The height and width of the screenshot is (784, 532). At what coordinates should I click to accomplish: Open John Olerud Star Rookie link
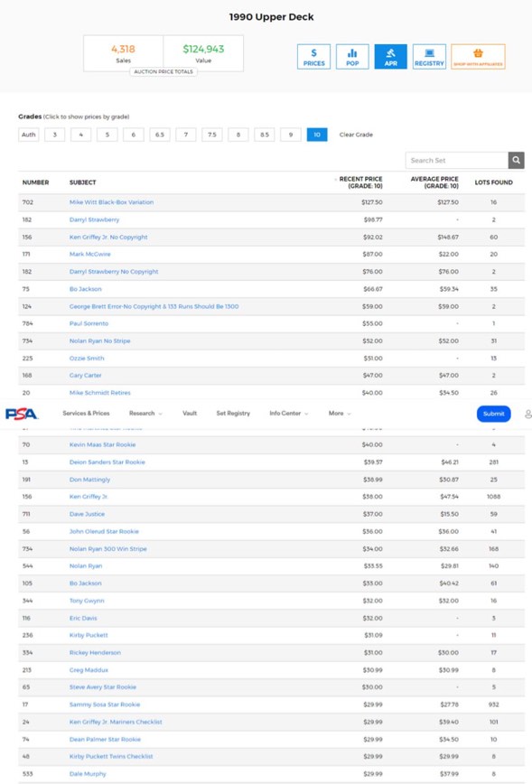(x=104, y=531)
